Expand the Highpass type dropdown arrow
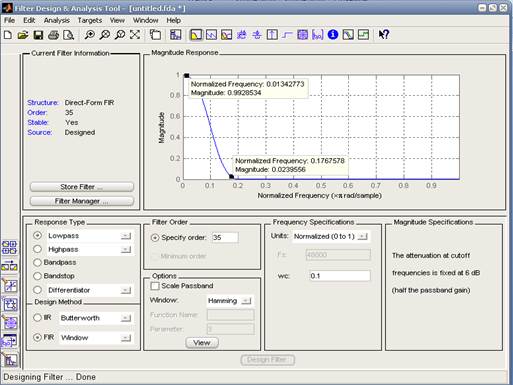 [126, 249]
